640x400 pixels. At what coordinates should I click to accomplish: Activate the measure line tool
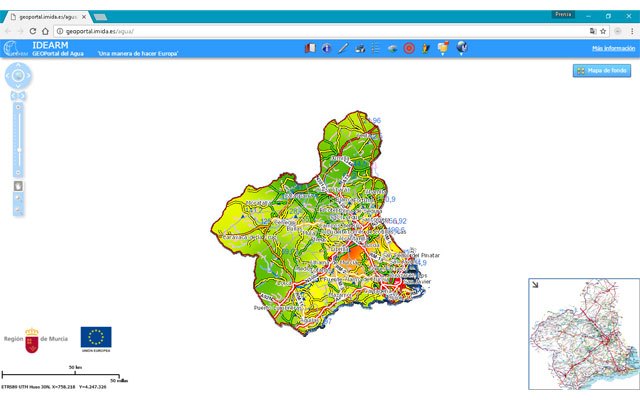(x=342, y=48)
